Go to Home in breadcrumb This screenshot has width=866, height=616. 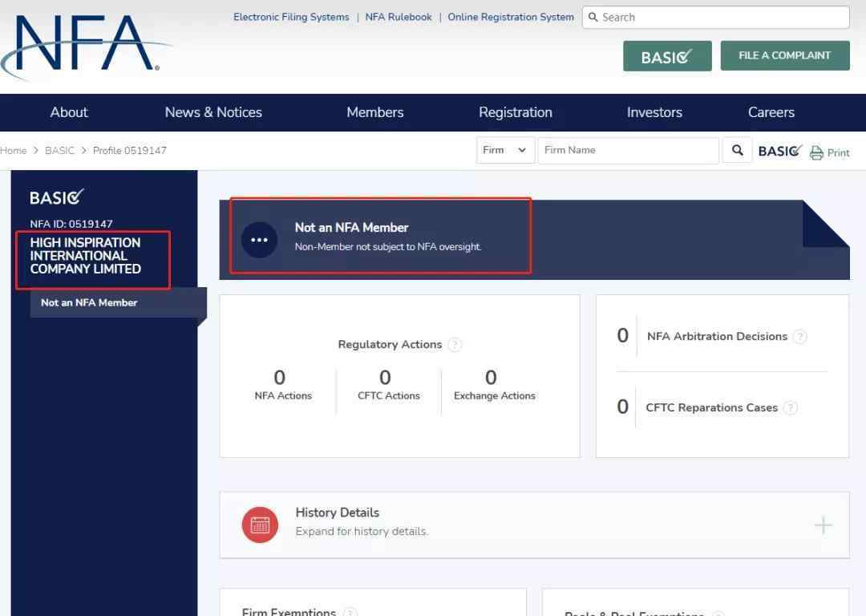14,150
